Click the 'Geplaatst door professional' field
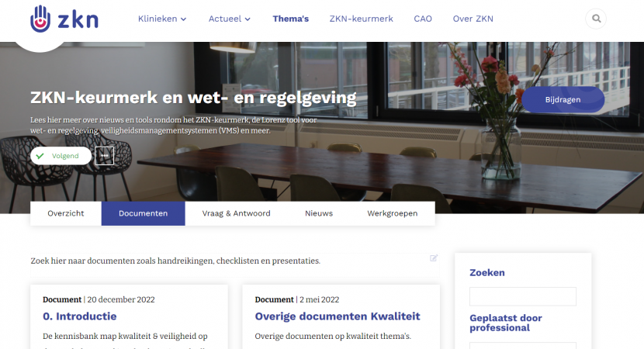644x349 pixels. [523, 345]
